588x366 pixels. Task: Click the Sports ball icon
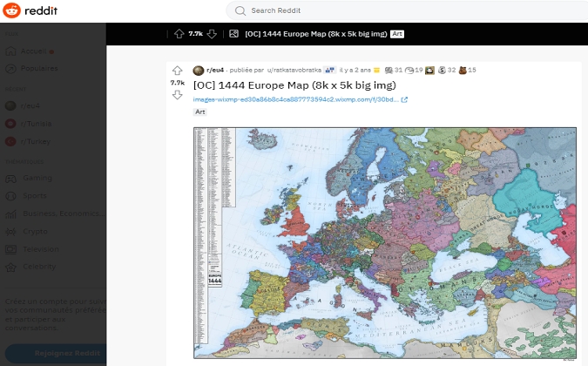pos(10,196)
